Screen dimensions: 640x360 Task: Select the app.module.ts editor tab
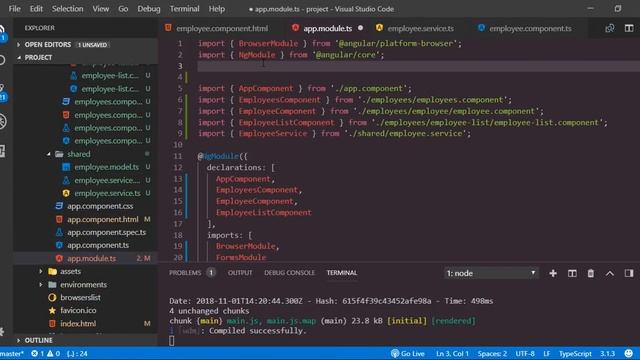click(327, 28)
